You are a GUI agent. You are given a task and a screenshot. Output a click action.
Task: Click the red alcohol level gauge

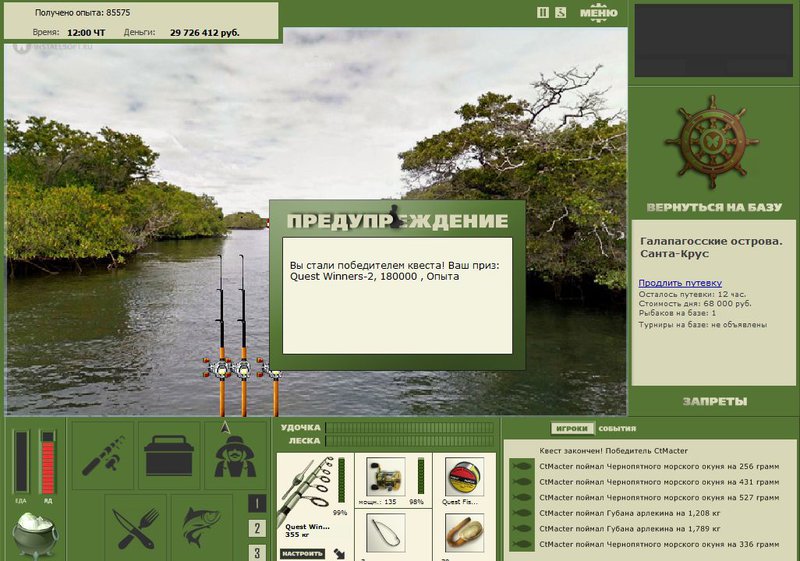47,462
